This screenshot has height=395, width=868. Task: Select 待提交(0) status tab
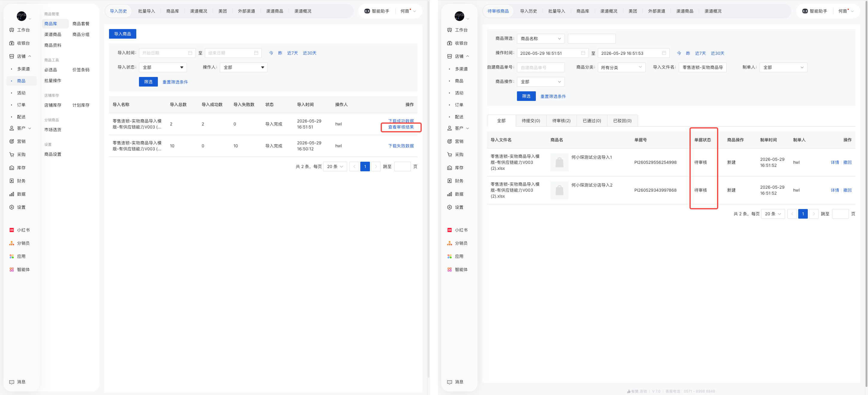click(x=531, y=121)
